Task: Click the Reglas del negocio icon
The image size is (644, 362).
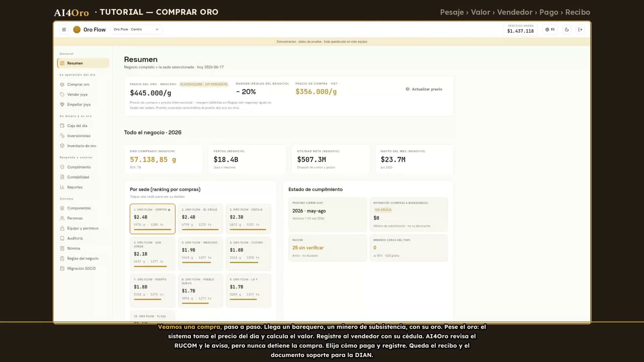Action: (x=62, y=258)
